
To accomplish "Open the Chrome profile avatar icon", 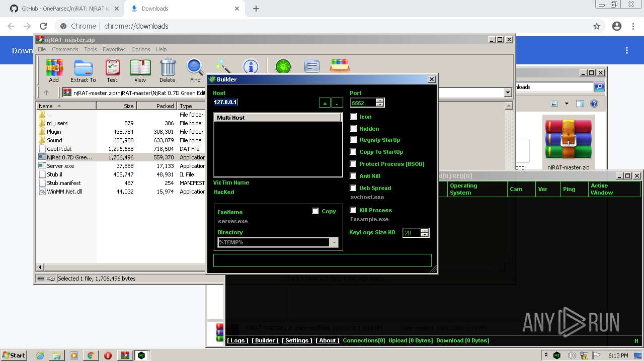I will coord(617,26).
